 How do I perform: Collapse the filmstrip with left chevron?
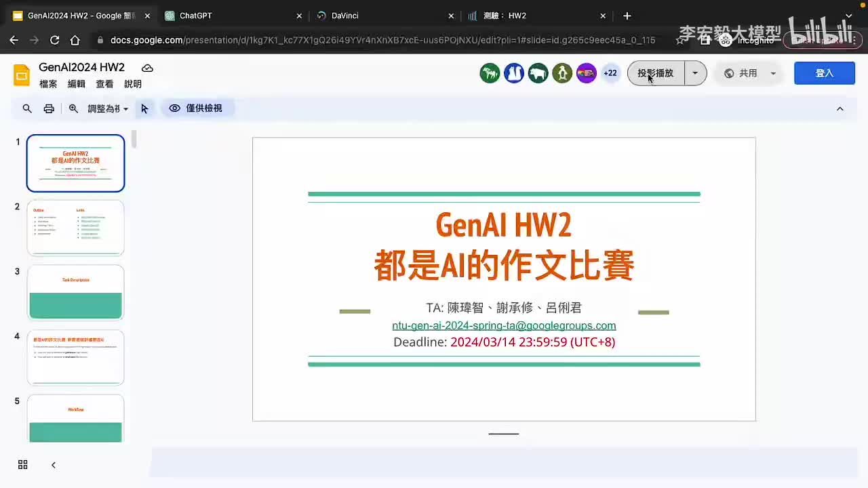point(54,464)
